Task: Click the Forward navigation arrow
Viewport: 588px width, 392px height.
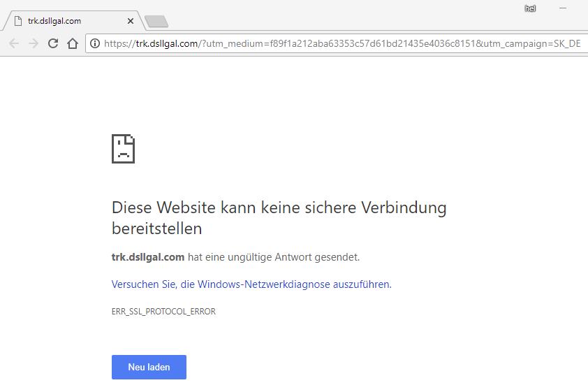Action: tap(33, 43)
